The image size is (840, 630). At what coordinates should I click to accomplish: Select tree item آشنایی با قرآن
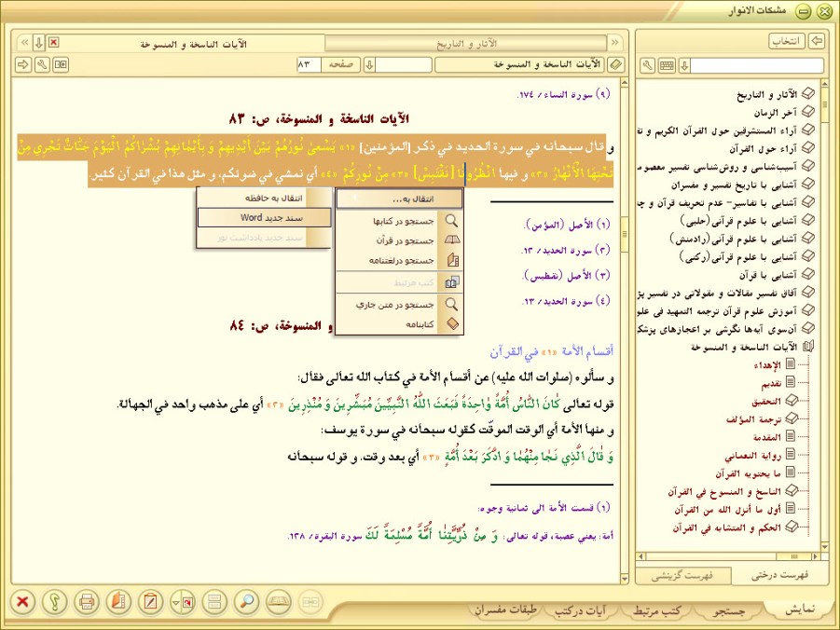pos(769,274)
